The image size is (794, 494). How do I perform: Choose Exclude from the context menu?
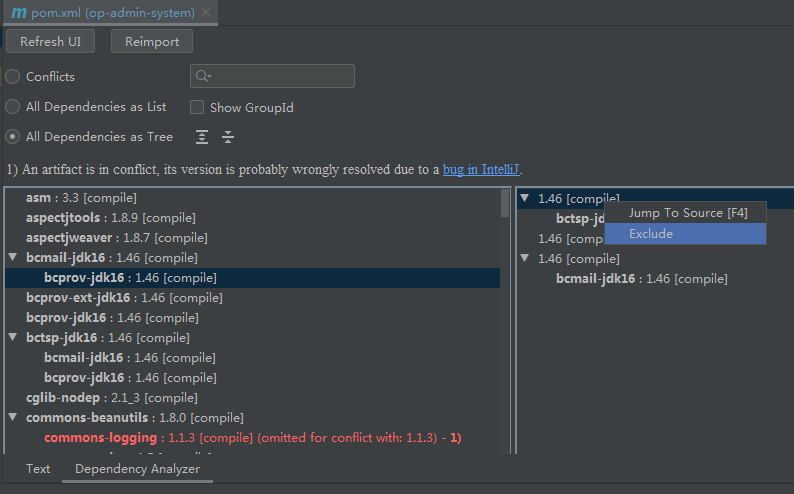(686, 234)
